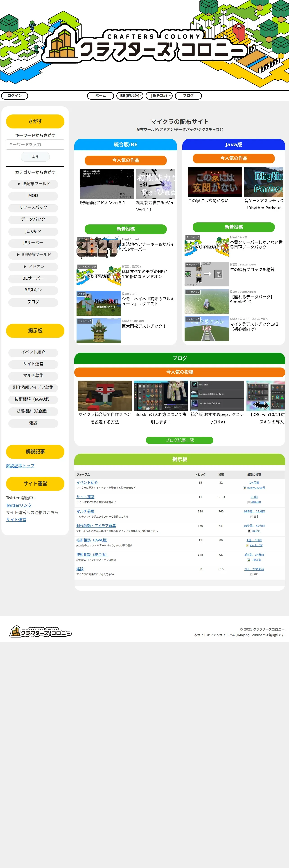
Task: Open マイクラアスレチックLv２ post
Action: [254, 327]
